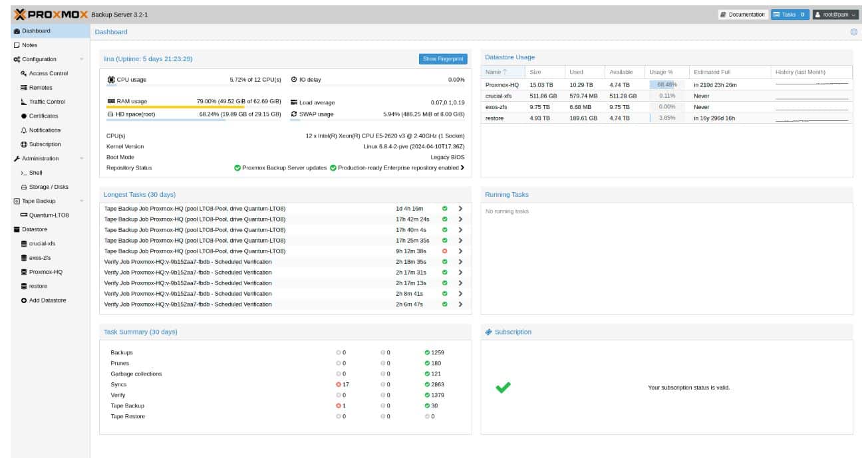Click the Configuration gears icon
This screenshot has width=868, height=458.
[x=17, y=59]
